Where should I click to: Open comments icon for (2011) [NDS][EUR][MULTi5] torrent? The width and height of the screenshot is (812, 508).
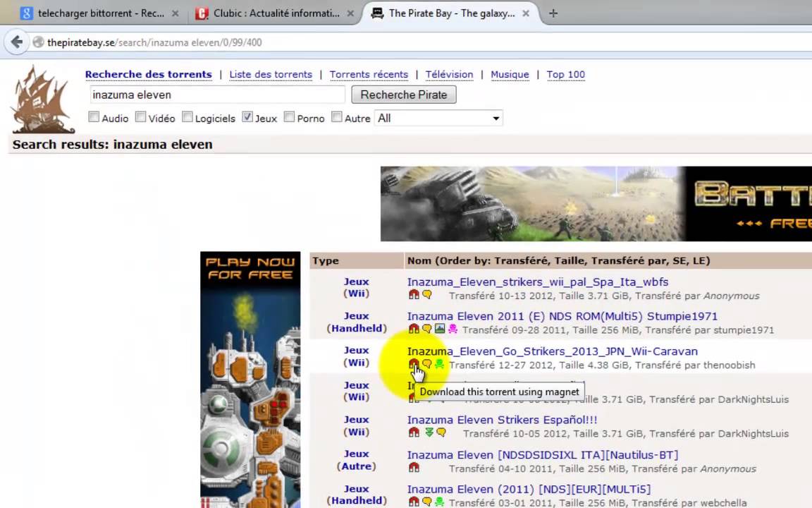point(426,502)
